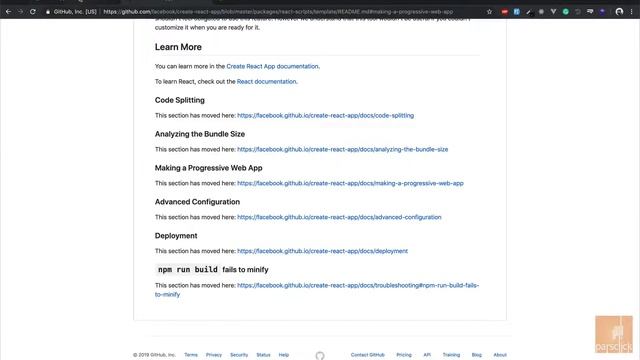Open the Contact GitHub footer link
Image resolution: width=640 pixels, height=360 pixels.
pyautogui.click(x=368, y=355)
